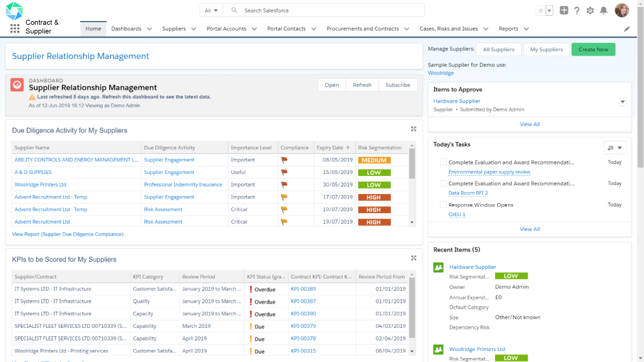Check the Response Window Opens task
Image resolution: width=644 pixels, height=362 pixels.
(x=443, y=205)
